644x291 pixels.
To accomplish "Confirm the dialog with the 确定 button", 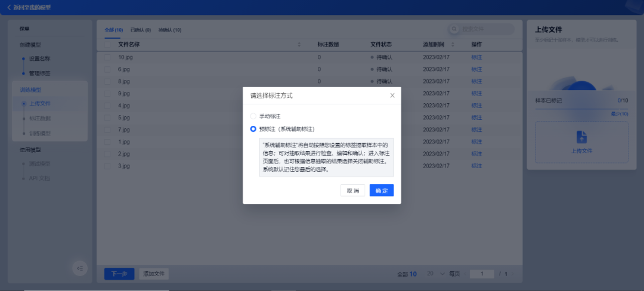I will (382, 190).
